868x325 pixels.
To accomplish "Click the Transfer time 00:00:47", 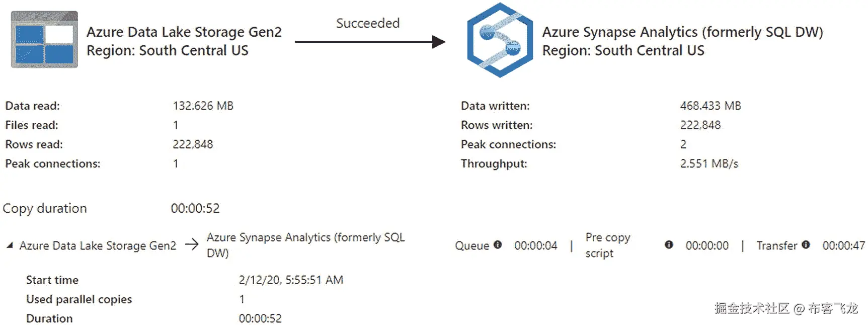I will pos(844,246).
